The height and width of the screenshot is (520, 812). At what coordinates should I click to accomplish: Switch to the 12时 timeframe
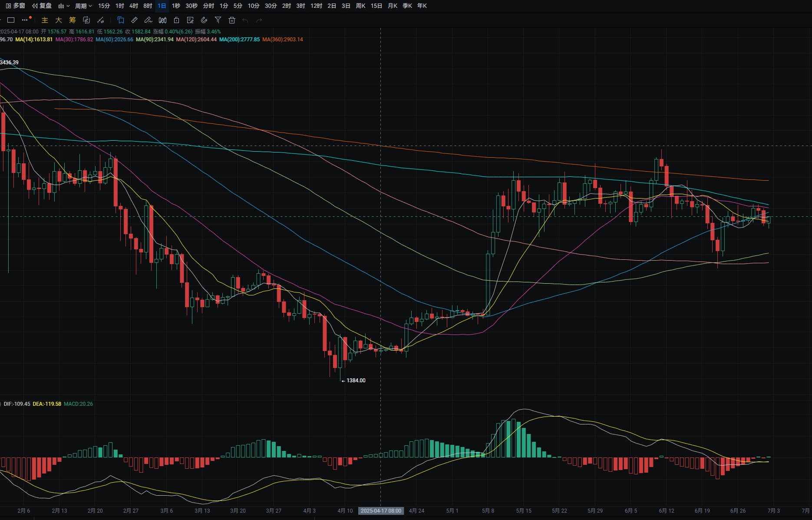point(316,6)
